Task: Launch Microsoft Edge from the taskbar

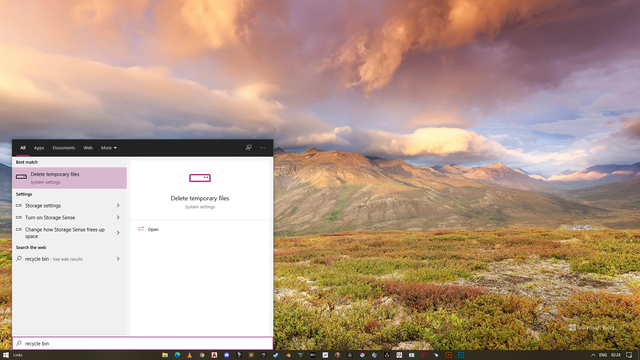Action: tap(177, 355)
